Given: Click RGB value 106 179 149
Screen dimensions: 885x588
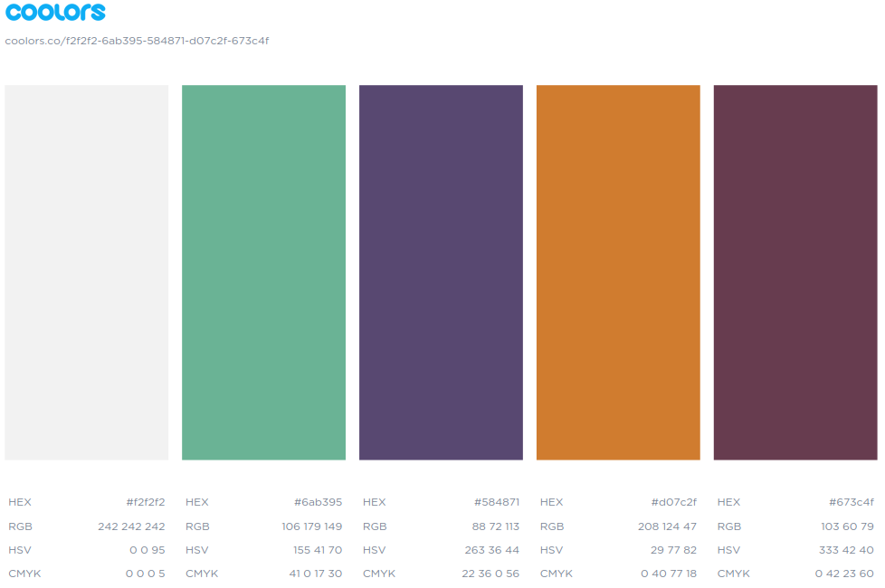Looking at the screenshot, I should pos(312,526).
